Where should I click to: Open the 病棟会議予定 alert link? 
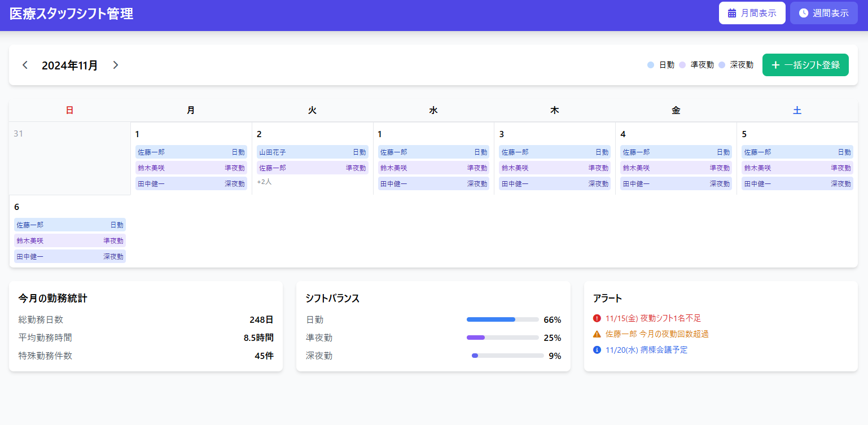pyautogui.click(x=646, y=350)
